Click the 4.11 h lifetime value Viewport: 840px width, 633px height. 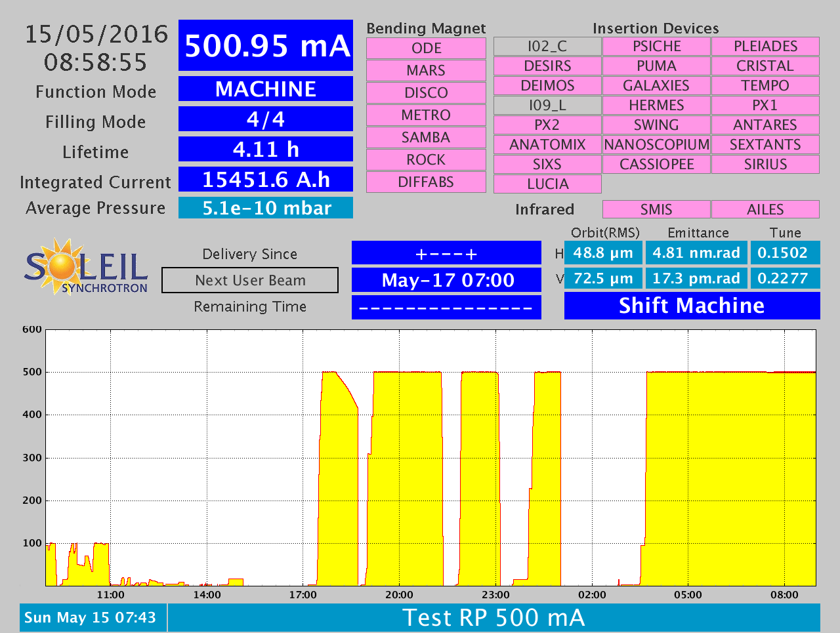click(266, 149)
